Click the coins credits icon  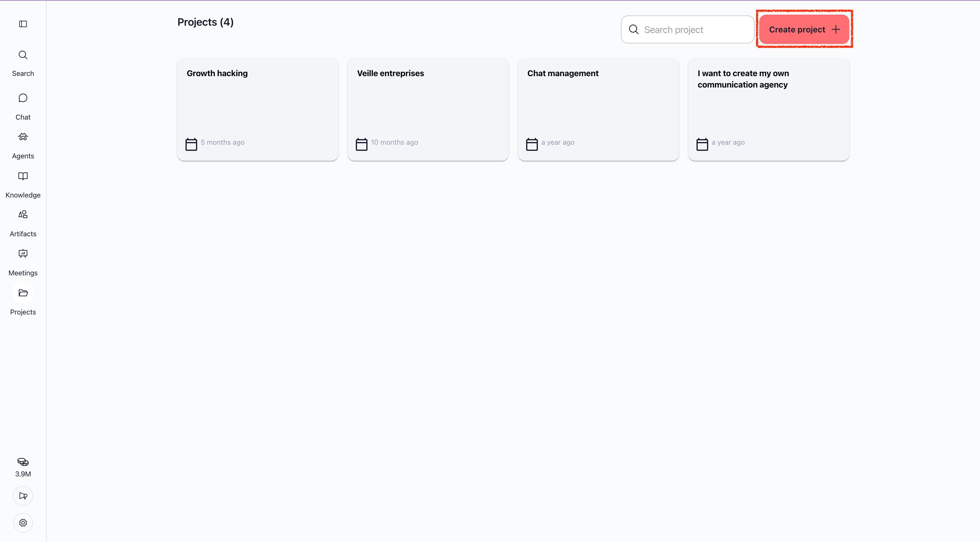(x=23, y=462)
